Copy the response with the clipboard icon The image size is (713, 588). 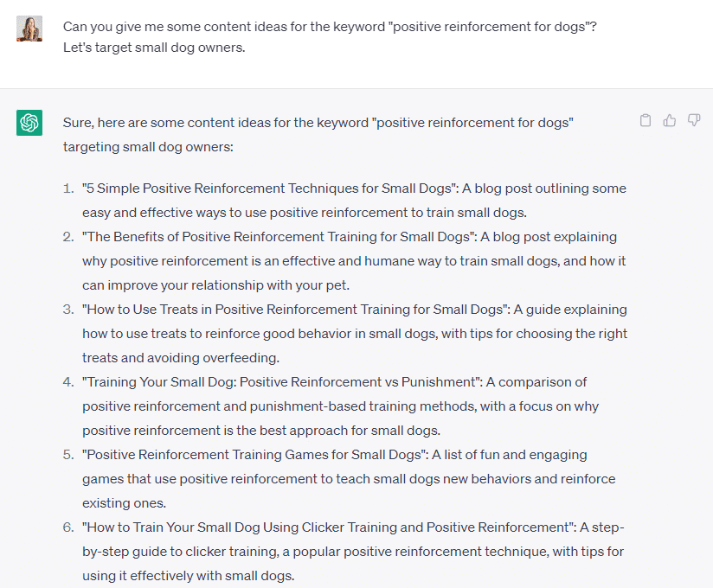click(x=646, y=120)
